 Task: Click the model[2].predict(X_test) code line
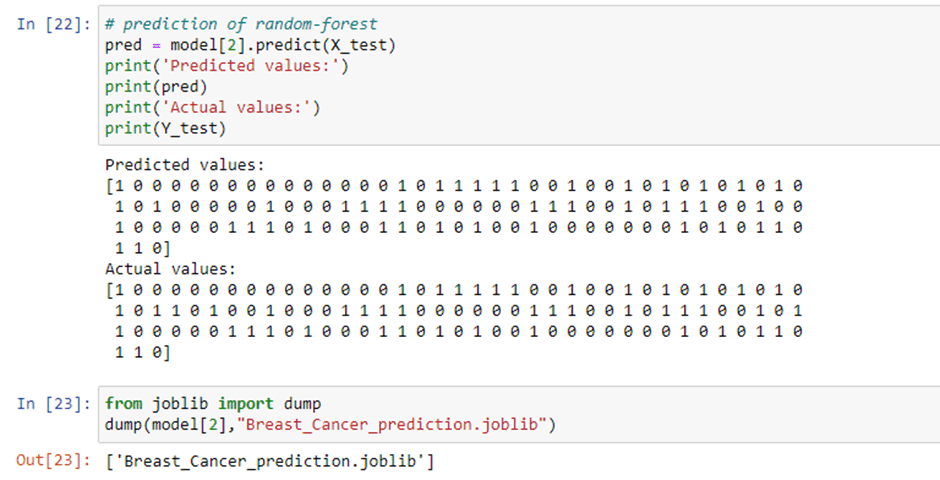[x=250, y=46]
